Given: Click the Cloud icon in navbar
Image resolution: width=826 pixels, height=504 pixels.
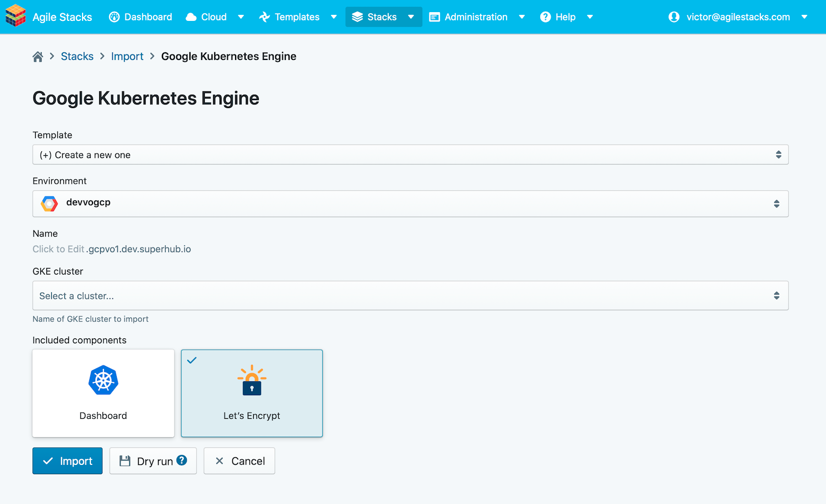Looking at the screenshot, I should (191, 17).
